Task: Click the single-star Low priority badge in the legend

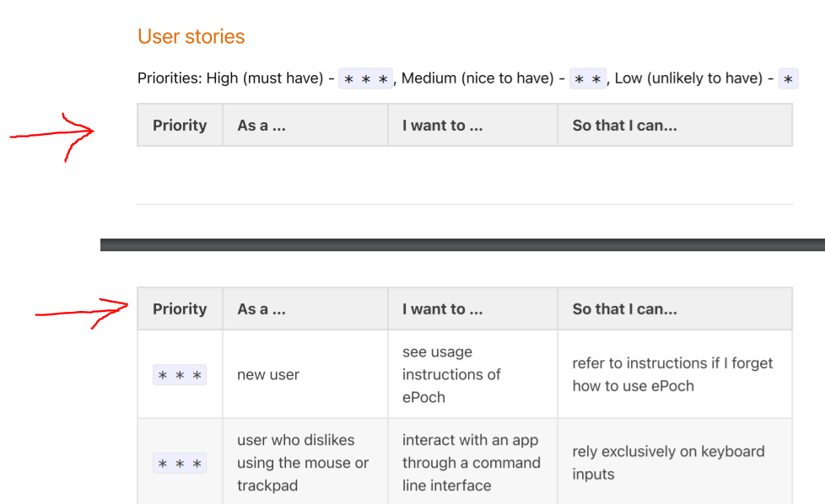Action: 788,79
